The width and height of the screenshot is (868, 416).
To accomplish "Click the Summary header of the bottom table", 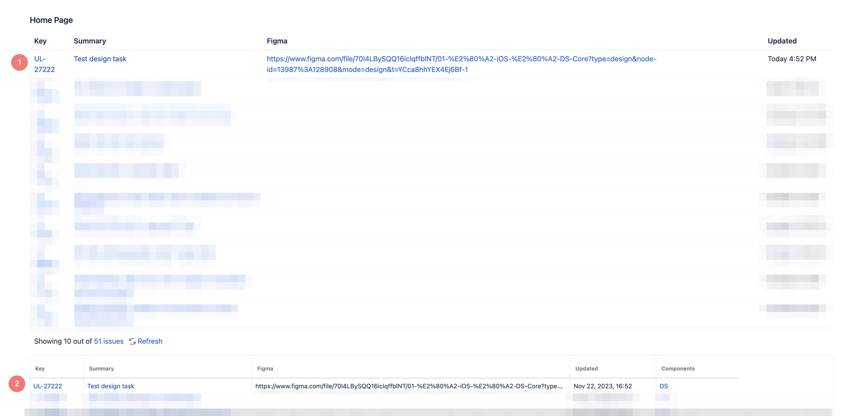I will [x=101, y=368].
